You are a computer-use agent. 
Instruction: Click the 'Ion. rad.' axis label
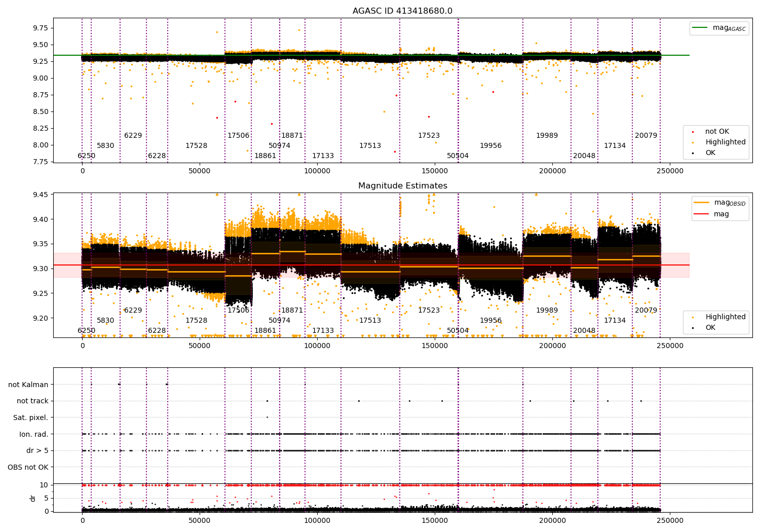click(34, 434)
